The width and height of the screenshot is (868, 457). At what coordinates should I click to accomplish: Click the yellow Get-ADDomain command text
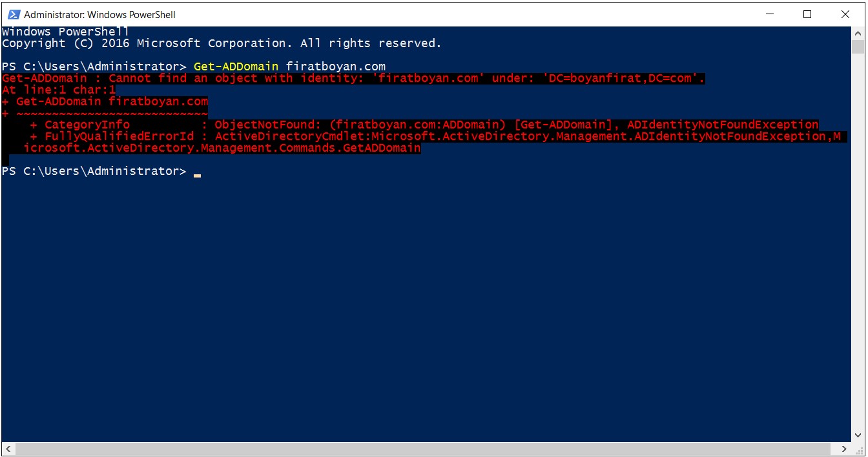[x=236, y=66]
